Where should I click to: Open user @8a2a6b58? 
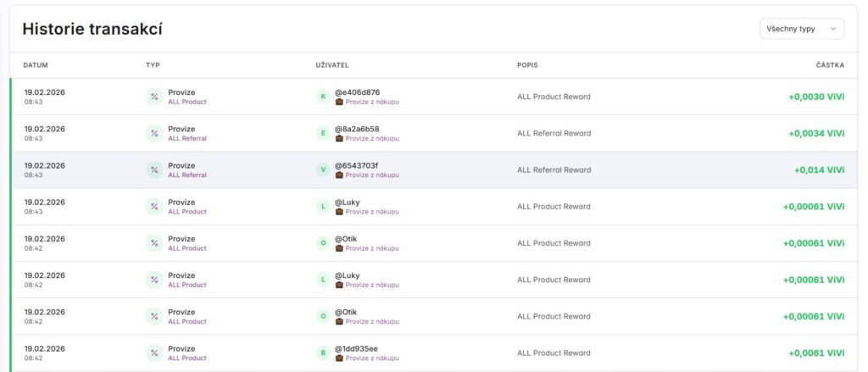(x=357, y=129)
